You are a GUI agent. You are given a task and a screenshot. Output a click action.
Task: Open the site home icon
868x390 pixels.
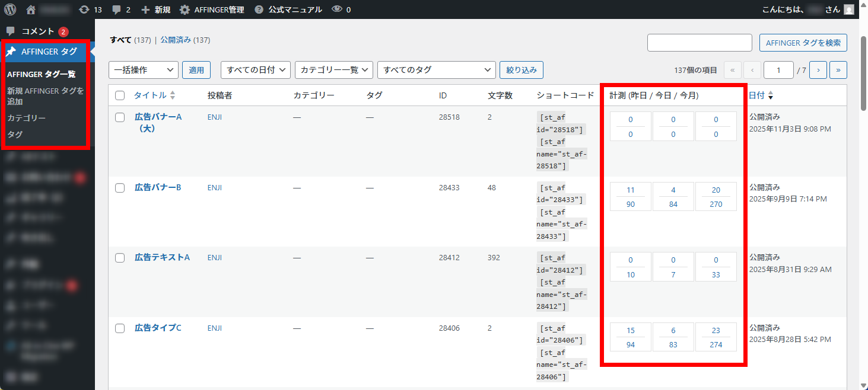point(31,9)
